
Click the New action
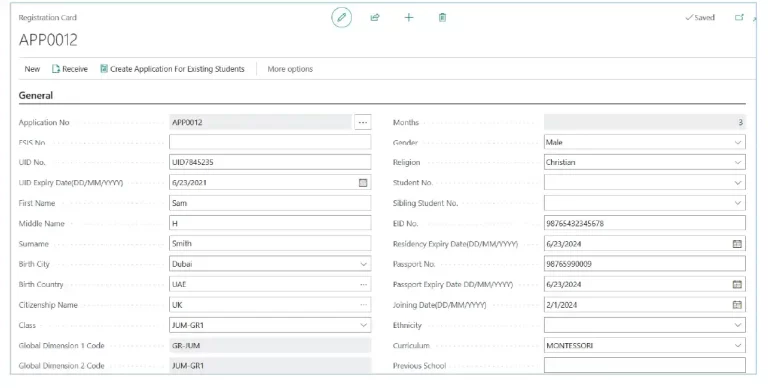click(32, 69)
